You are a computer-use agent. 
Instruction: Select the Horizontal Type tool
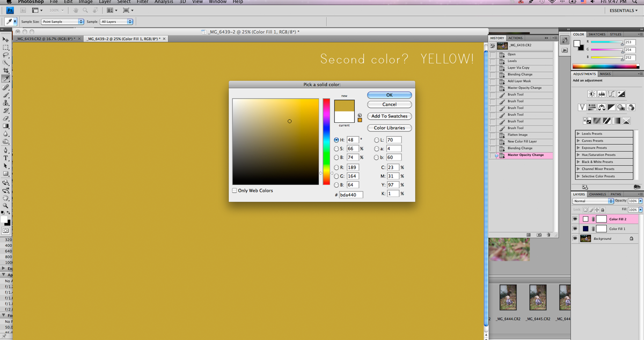(x=6, y=158)
